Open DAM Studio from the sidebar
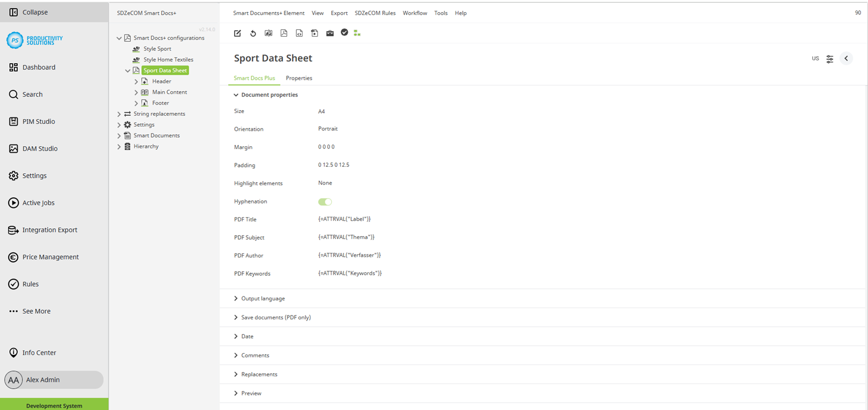This screenshot has width=868, height=410. tap(38, 148)
